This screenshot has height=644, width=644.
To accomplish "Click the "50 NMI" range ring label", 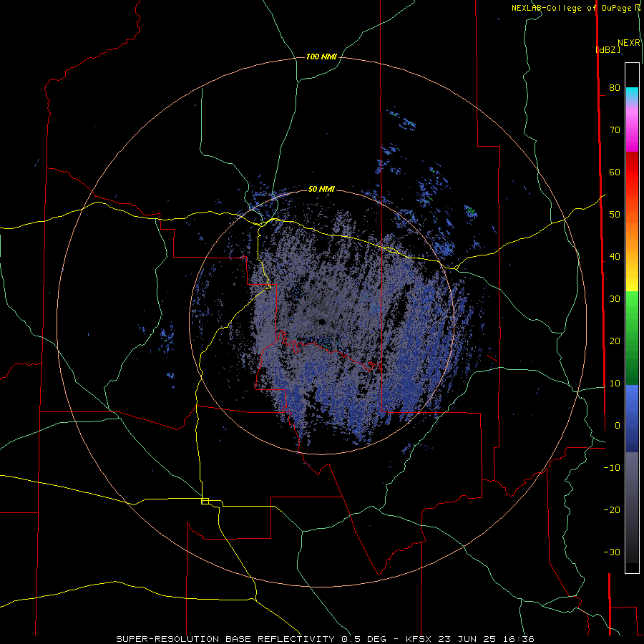I will [x=321, y=189].
